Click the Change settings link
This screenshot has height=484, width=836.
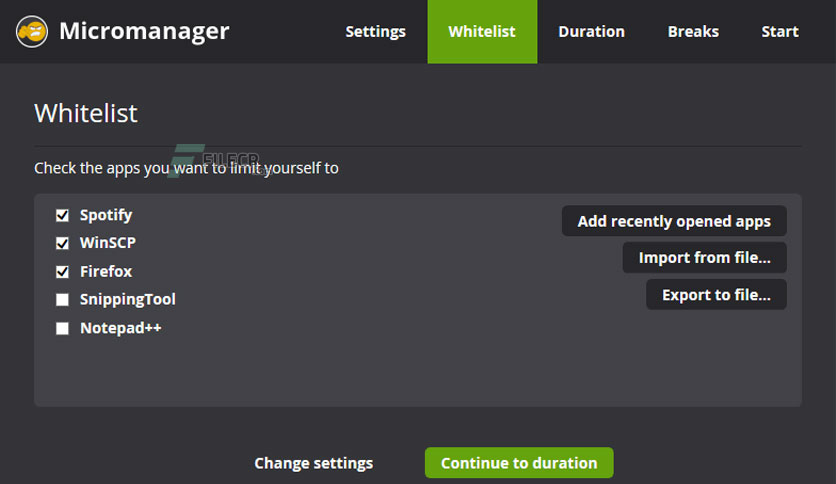point(314,463)
